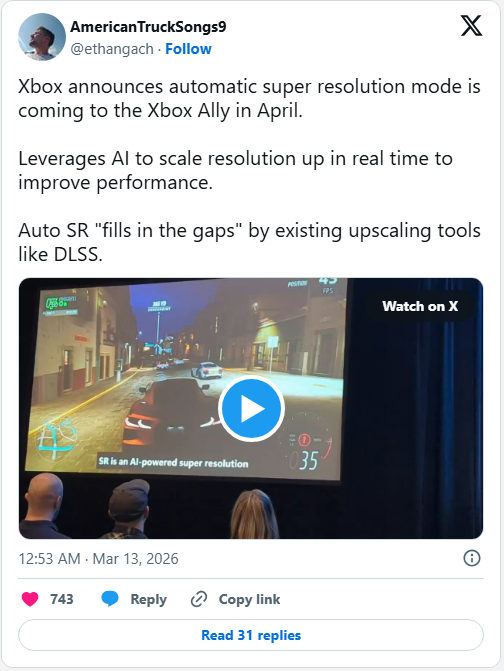Follow the @ethangach account
The image size is (504, 671).
188,49
